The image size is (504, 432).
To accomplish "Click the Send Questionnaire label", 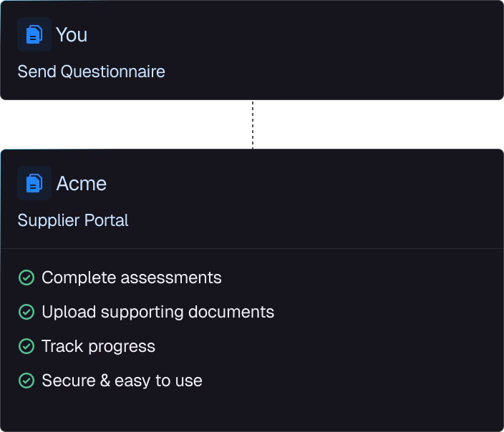I will 92,72.
